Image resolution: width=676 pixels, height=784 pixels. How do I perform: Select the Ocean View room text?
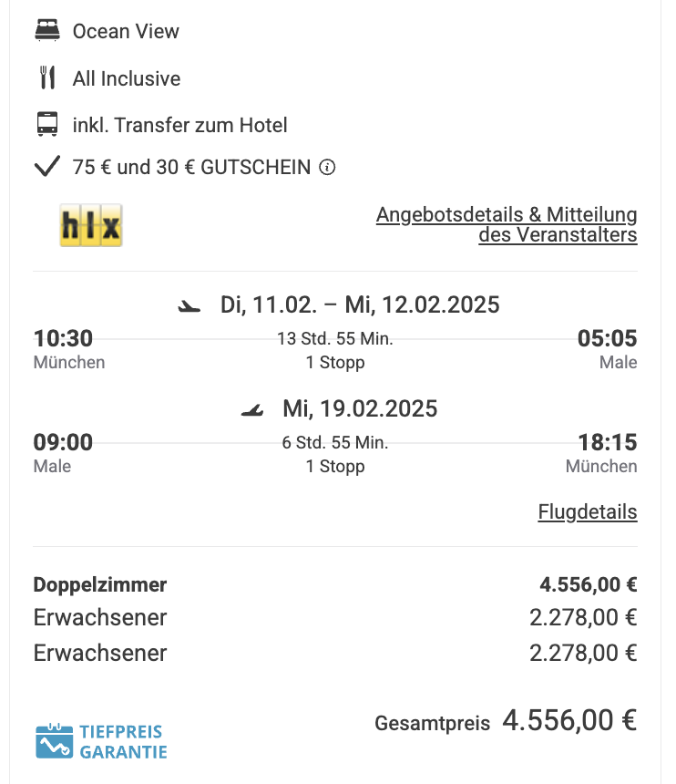pos(126,31)
